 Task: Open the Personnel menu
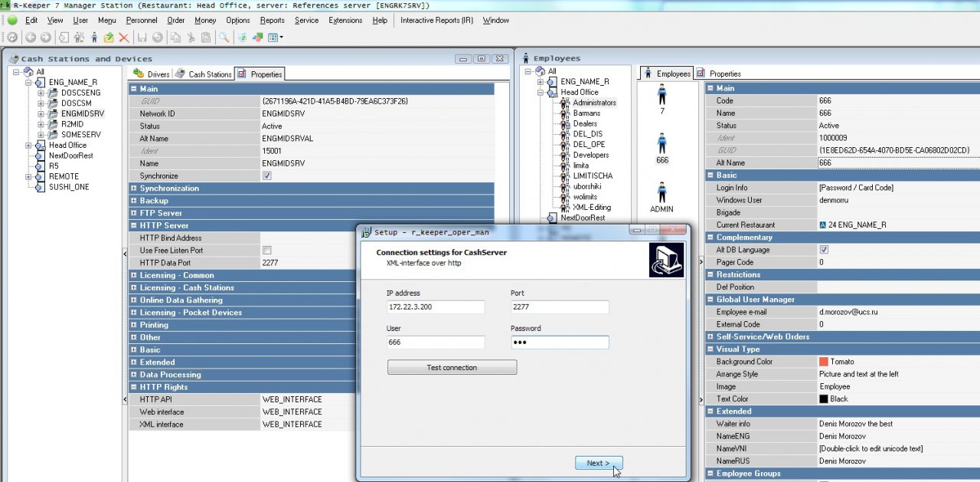(x=142, y=21)
